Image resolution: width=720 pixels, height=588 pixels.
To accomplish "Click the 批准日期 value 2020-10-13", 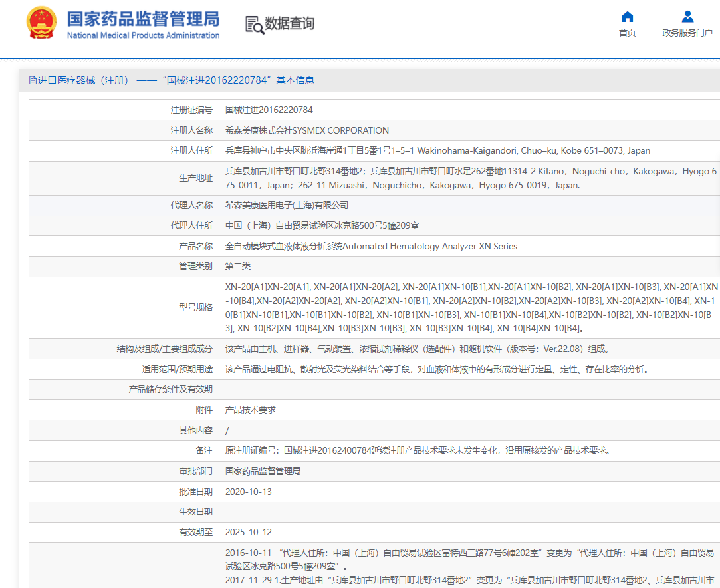I will (x=249, y=492).
